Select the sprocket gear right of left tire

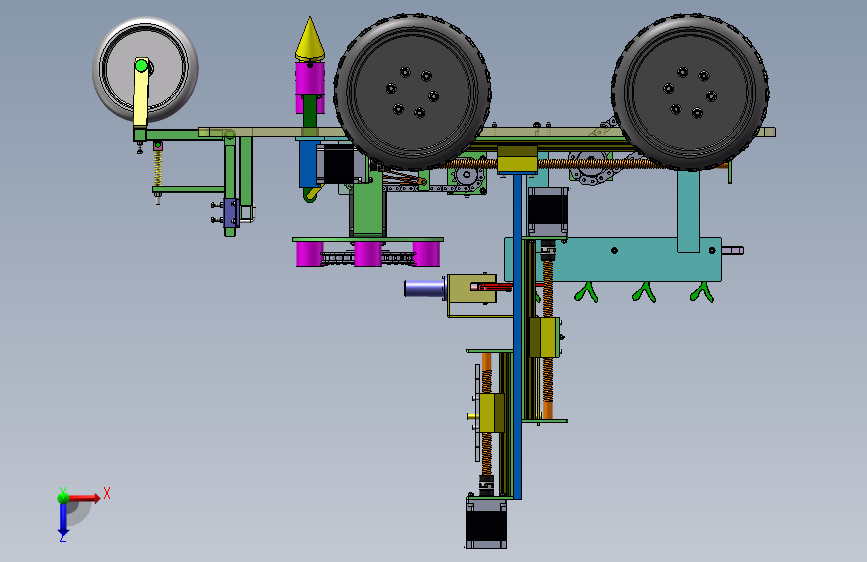pyautogui.click(x=467, y=177)
